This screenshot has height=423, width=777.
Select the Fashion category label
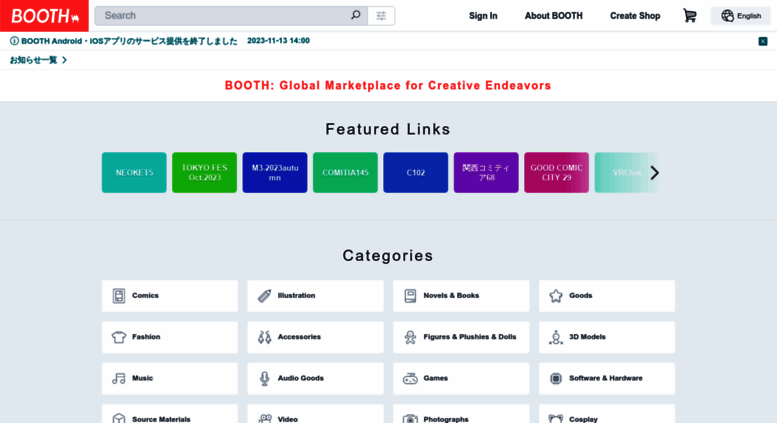point(146,337)
